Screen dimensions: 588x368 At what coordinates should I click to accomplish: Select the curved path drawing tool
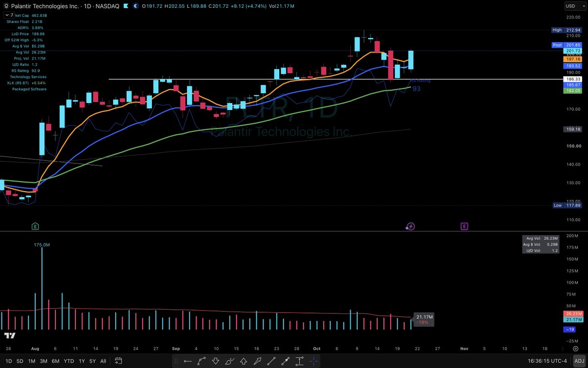click(201, 361)
